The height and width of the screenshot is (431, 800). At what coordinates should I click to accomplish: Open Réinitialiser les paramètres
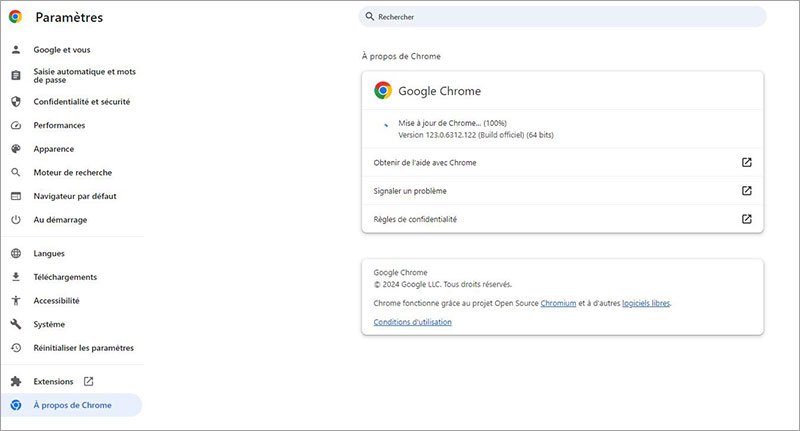[x=84, y=348]
